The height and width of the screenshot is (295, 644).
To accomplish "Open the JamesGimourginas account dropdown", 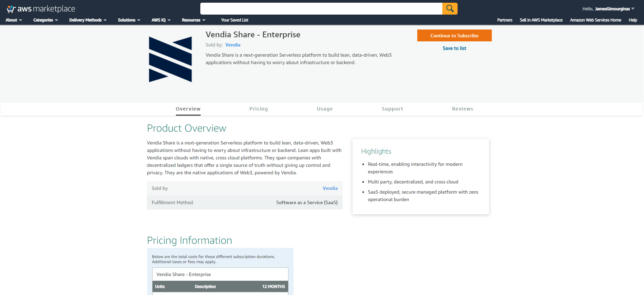I will (615, 9).
